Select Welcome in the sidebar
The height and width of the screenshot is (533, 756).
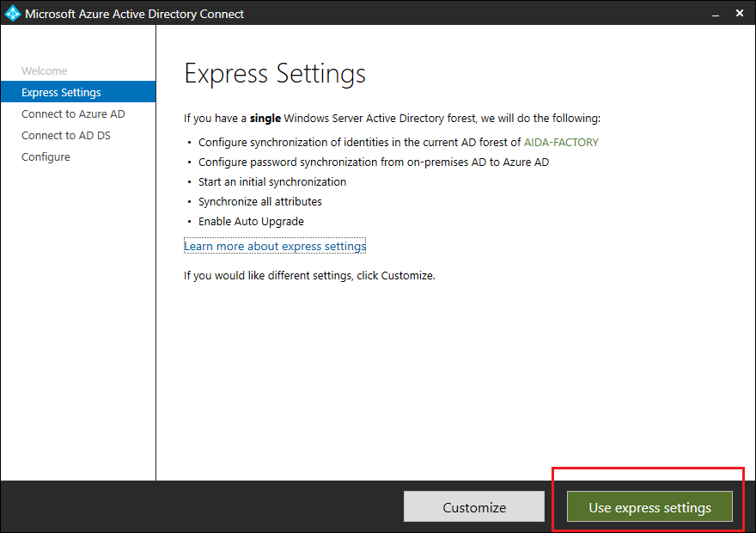coord(44,70)
